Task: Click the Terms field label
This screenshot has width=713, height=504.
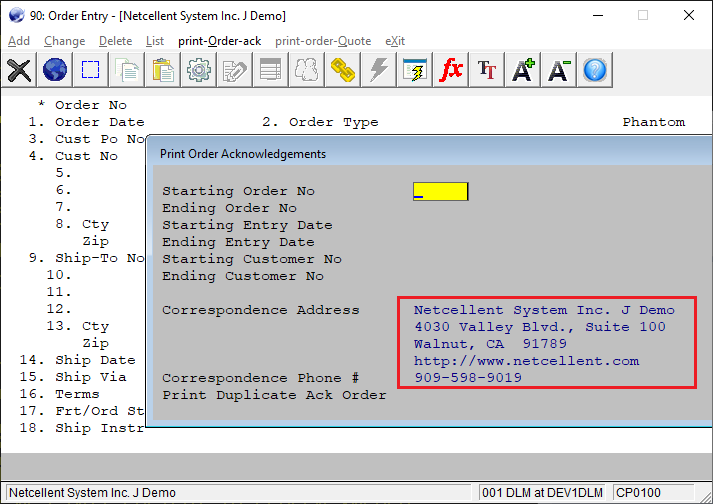Action: point(77,394)
